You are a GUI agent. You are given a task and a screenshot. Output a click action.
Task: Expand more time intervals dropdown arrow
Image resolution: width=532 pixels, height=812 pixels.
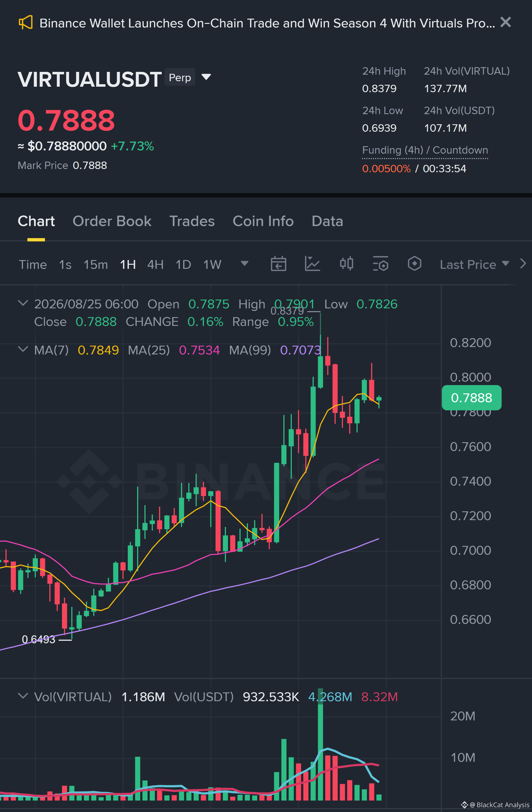click(x=244, y=263)
